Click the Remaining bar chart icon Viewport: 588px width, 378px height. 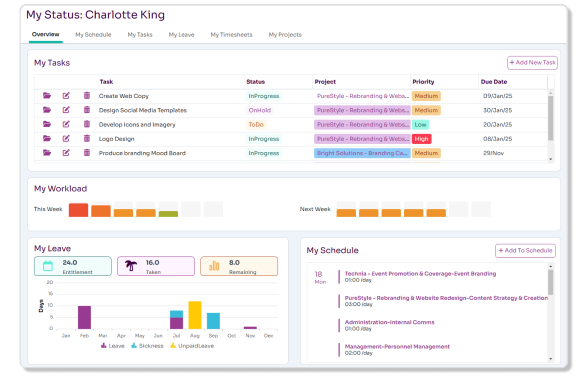(x=214, y=266)
